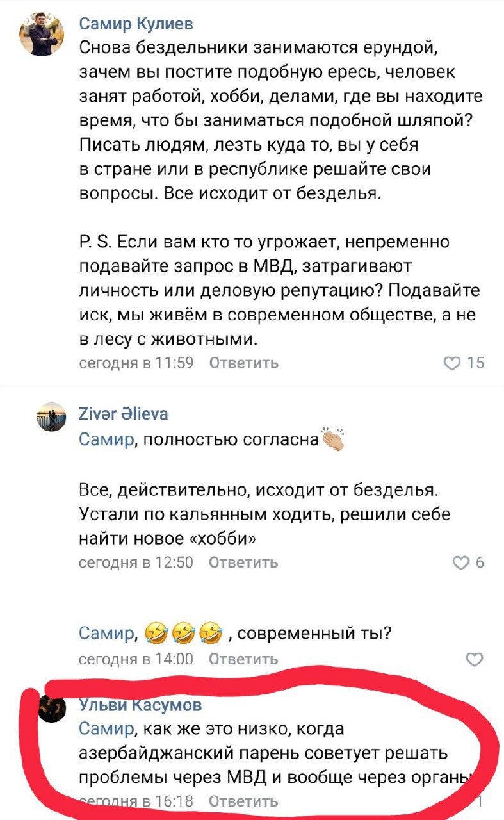Open Zivər Əlieva's profile avatar
The height and width of the screenshot is (820, 504).
click(x=50, y=418)
